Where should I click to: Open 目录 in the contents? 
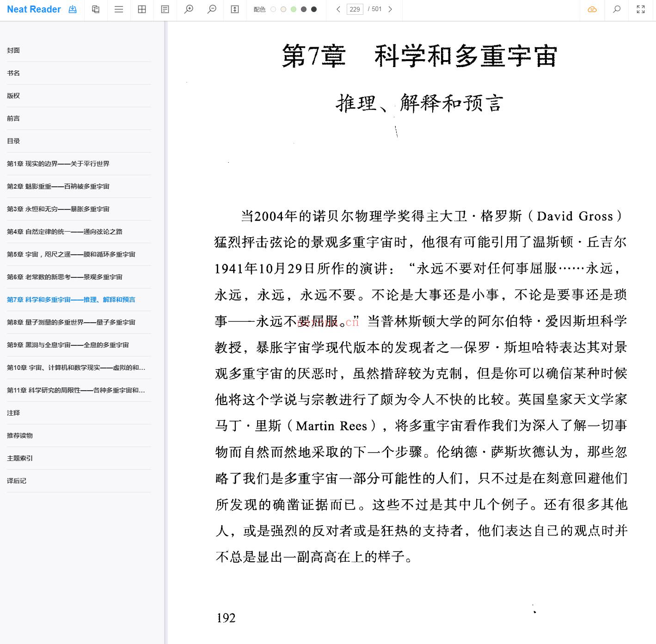pyautogui.click(x=79, y=141)
